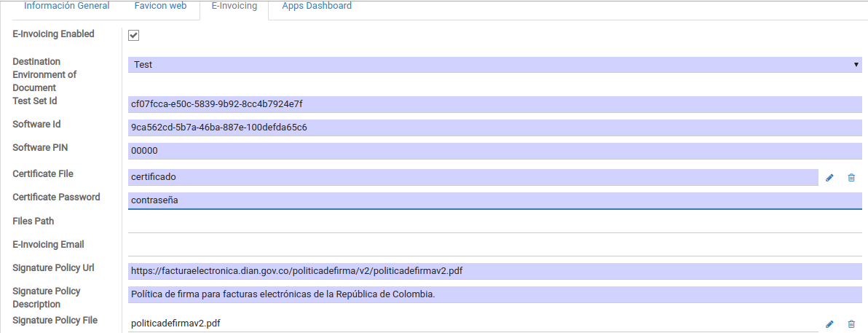Click the empty E-Invoicing Email field

[x=495, y=246]
